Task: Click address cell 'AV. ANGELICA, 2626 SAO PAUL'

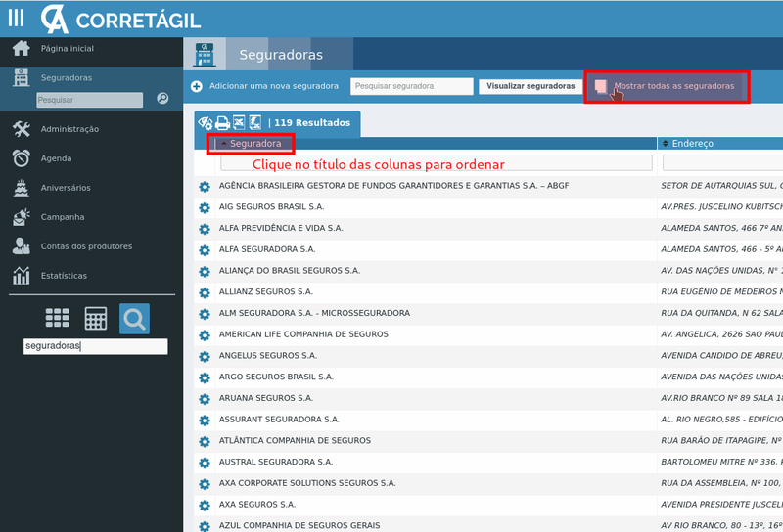Action: pyautogui.click(x=721, y=334)
